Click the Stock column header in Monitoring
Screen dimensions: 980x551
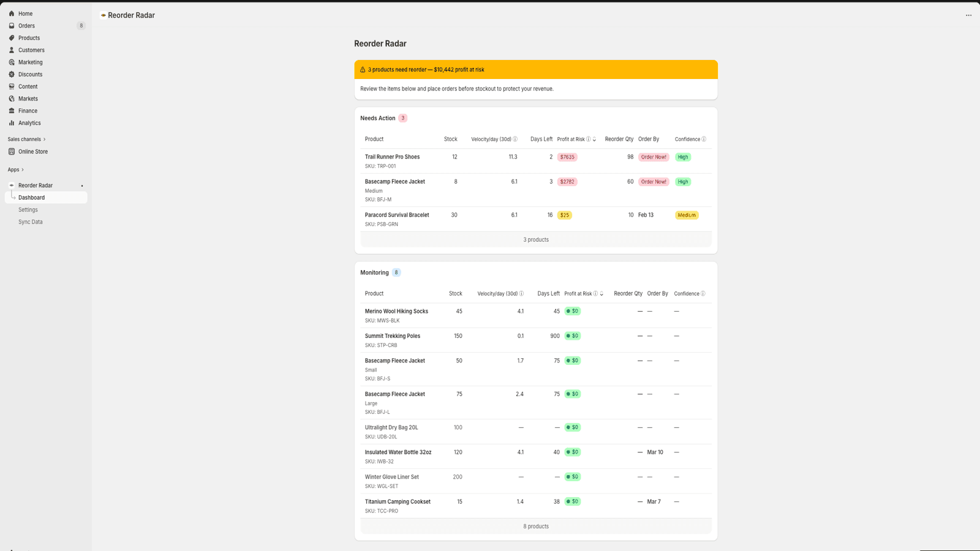click(x=456, y=293)
